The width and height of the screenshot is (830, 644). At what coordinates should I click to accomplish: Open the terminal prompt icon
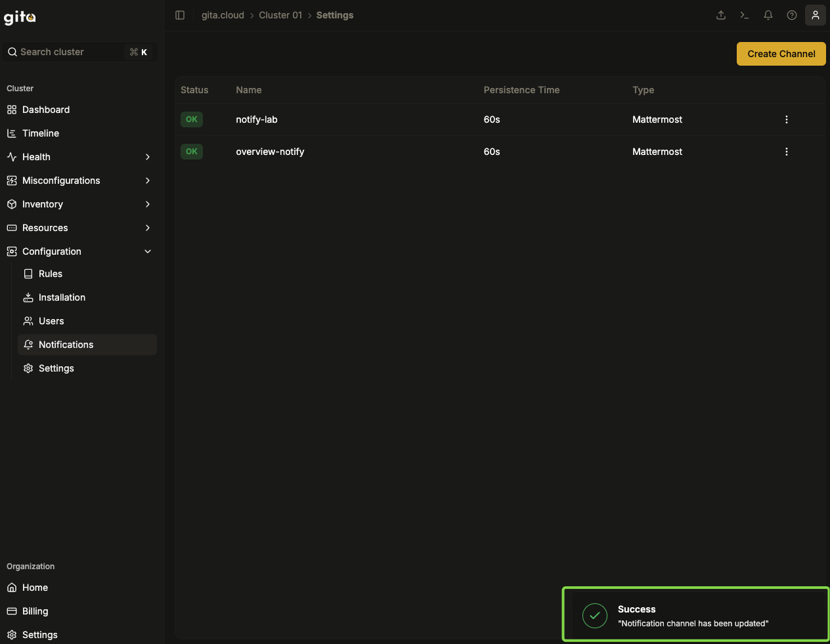745,15
